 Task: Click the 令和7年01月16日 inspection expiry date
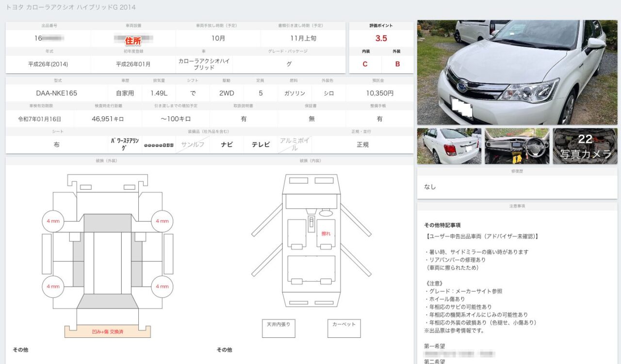pyautogui.click(x=40, y=119)
